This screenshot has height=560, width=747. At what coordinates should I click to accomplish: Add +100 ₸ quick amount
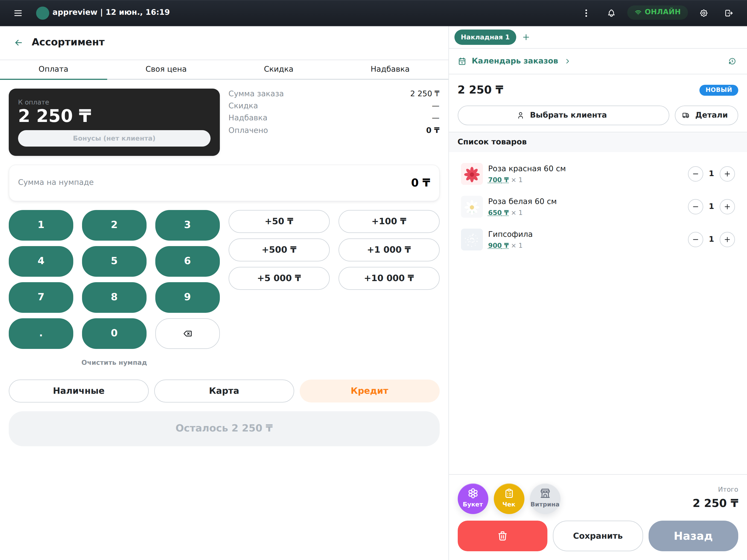click(x=389, y=221)
